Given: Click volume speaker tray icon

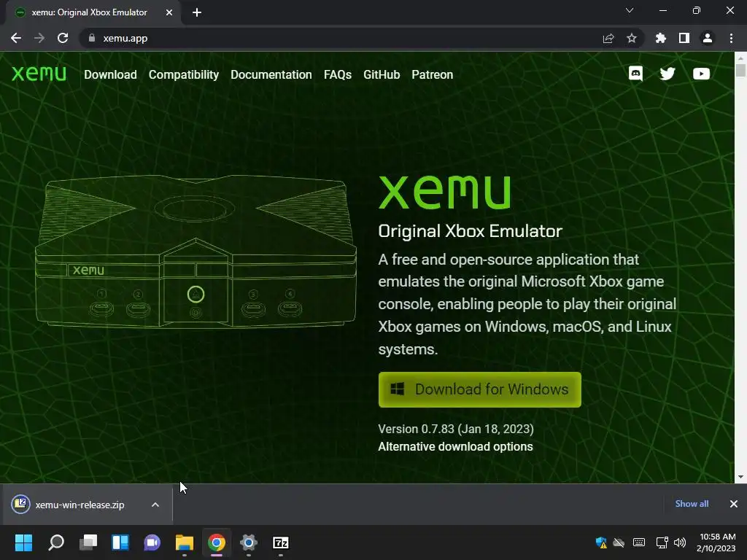Looking at the screenshot, I should pyautogui.click(x=680, y=542).
